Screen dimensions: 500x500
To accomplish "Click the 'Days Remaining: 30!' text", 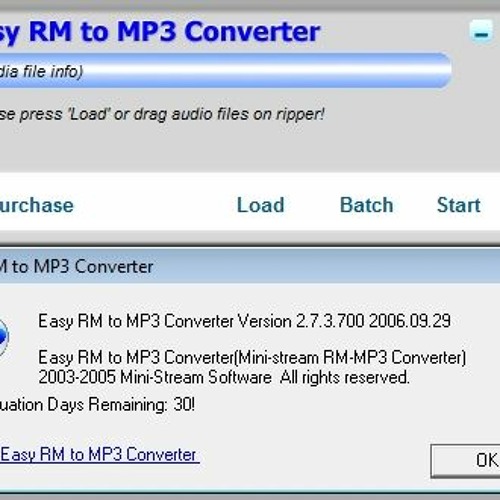I will (x=97, y=405).
